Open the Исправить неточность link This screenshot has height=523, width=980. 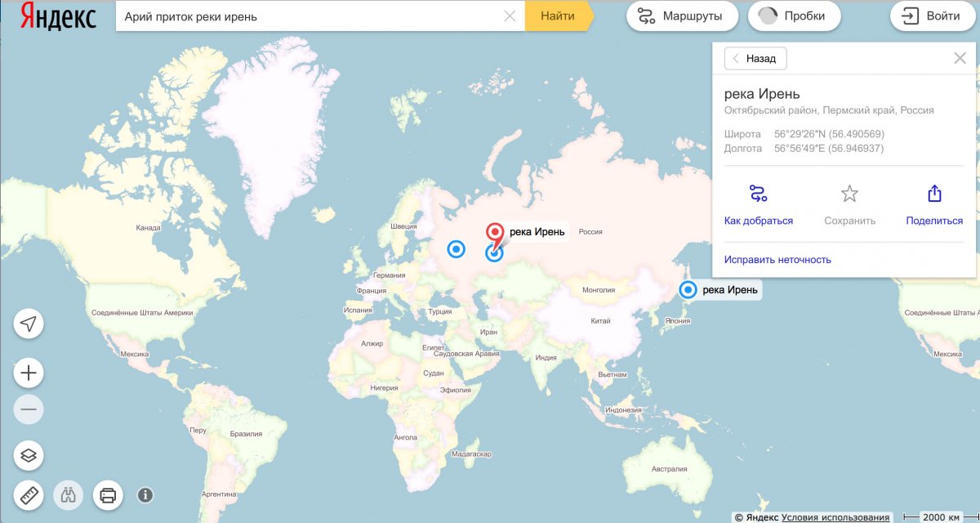click(x=777, y=260)
